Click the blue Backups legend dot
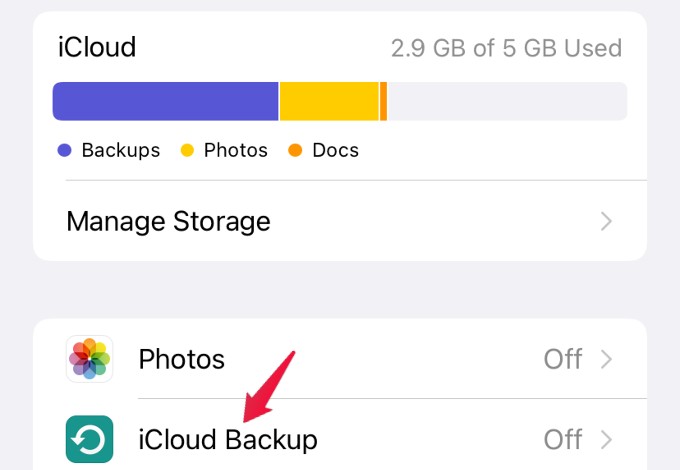 click(64, 150)
